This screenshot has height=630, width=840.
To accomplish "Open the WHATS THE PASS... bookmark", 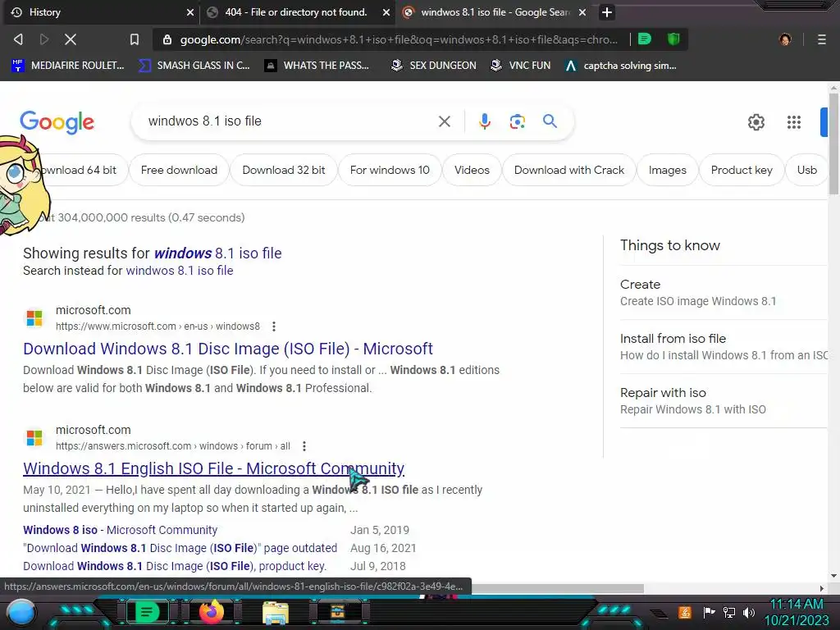I will coord(317,66).
